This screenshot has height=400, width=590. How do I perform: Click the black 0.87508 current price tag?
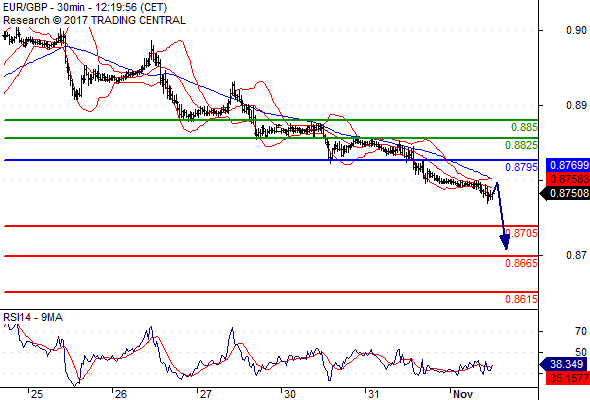(x=564, y=193)
